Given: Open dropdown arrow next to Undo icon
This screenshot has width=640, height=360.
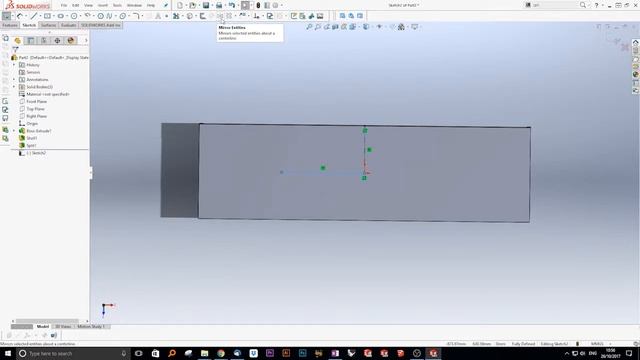Looking at the screenshot, I should 238,5.
